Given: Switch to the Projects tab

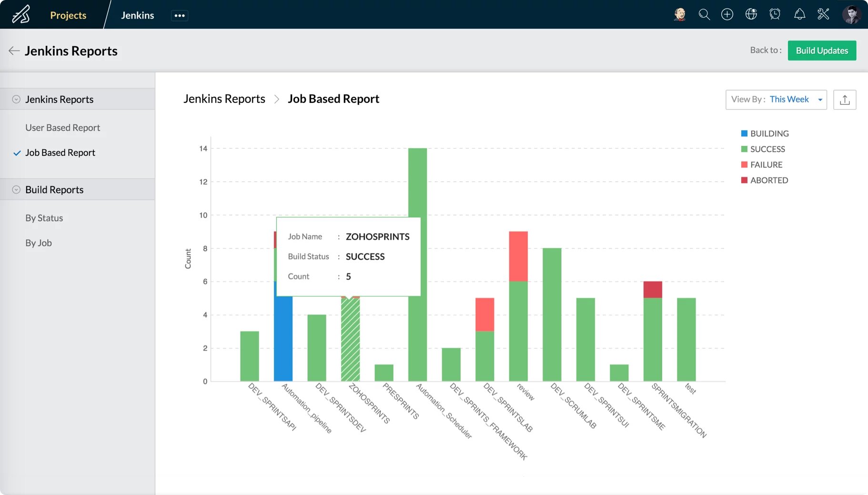Looking at the screenshot, I should (x=68, y=15).
